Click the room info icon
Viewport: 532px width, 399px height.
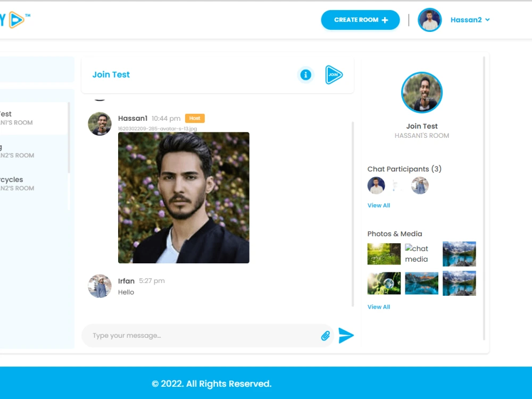point(305,74)
